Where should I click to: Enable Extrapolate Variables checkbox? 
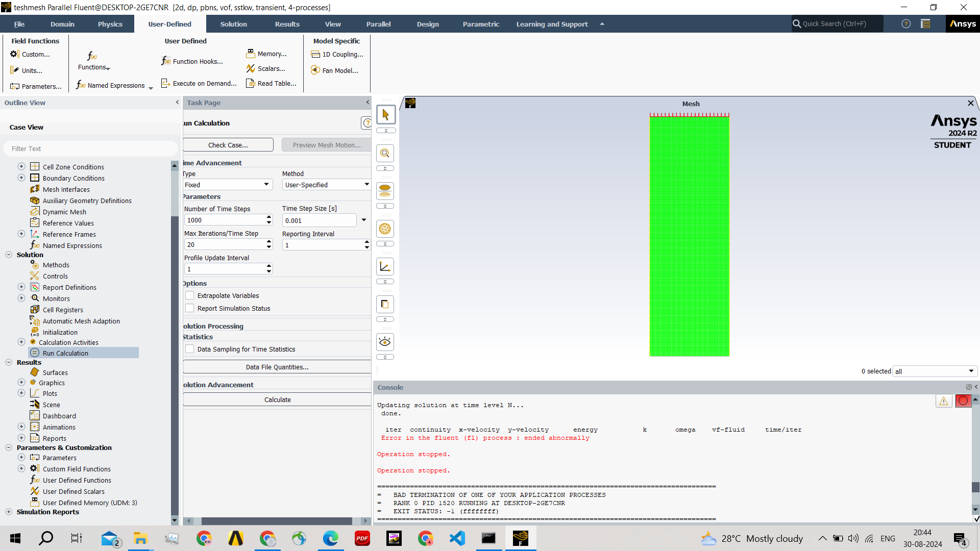click(x=190, y=295)
